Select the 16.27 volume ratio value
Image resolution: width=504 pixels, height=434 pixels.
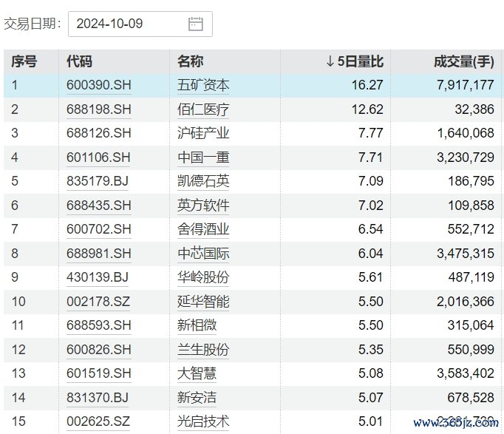pyautogui.click(x=367, y=85)
